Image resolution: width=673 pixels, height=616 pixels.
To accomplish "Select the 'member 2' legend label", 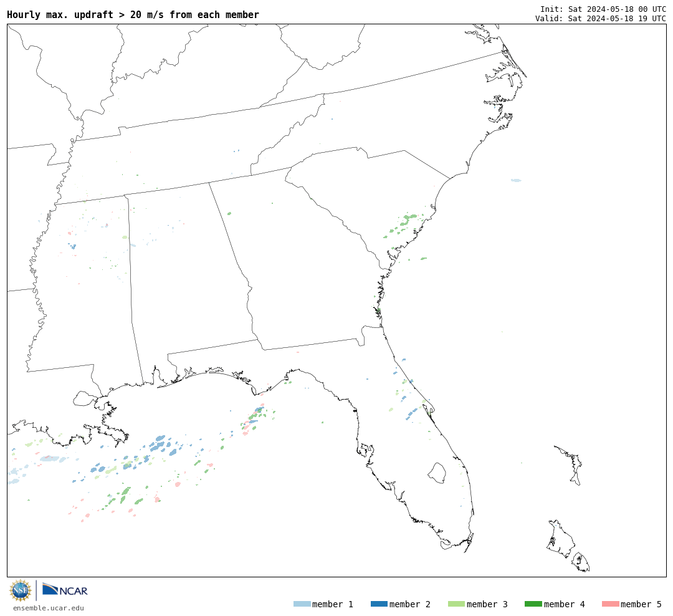I will [410, 604].
